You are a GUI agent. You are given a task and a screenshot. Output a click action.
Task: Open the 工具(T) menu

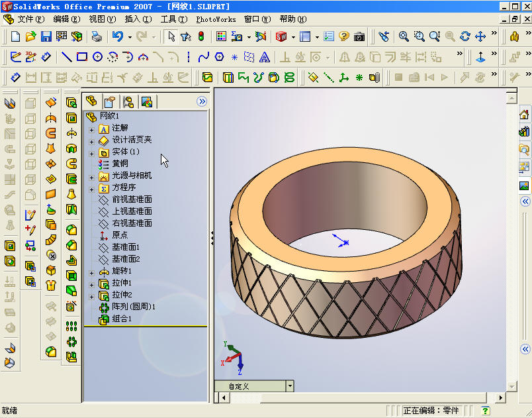coord(174,19)
